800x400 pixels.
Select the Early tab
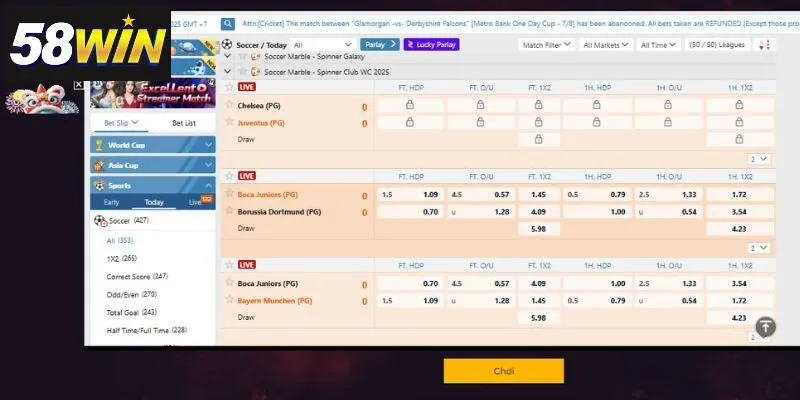111,202
